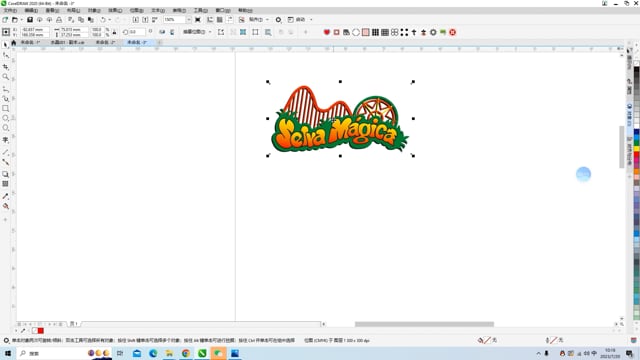The height and width of the screenshot is (360, 640).
Task: Click the Home welcome screen icon
Action: [x=13, y=42]
